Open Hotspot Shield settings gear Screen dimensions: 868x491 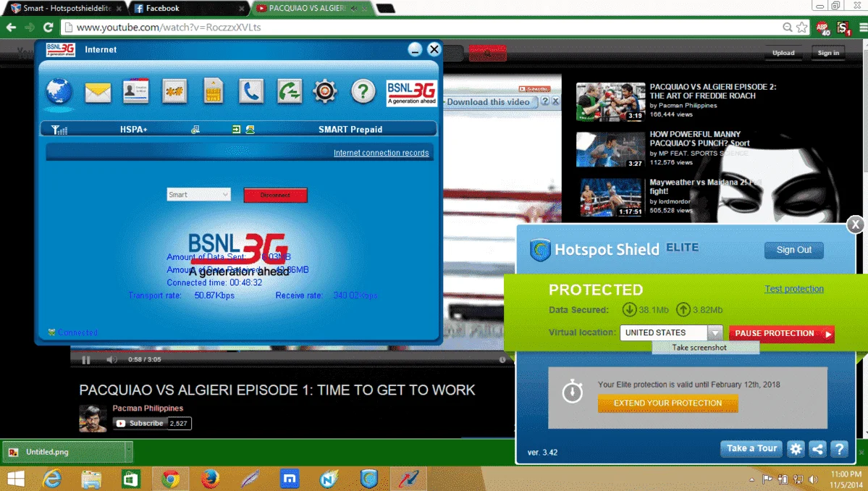(x=796, y=449)
